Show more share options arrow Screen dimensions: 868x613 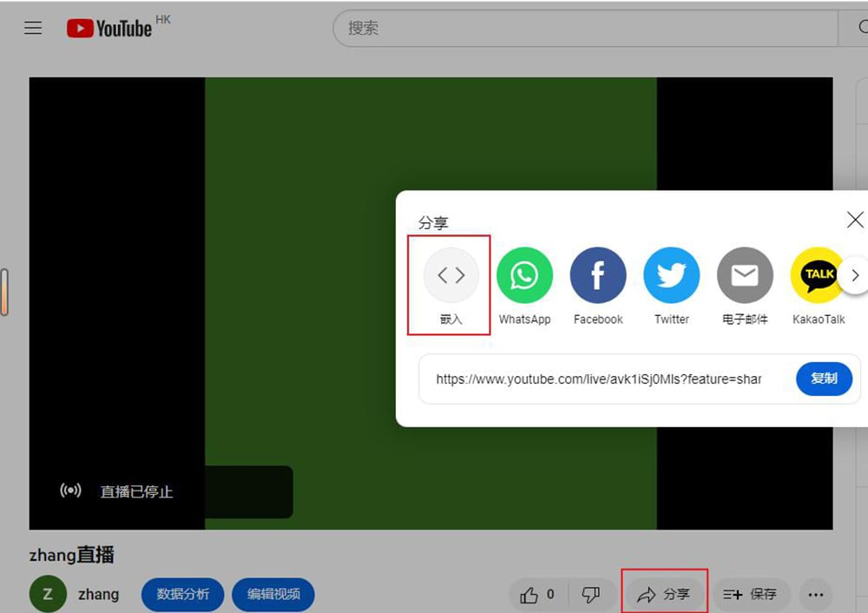pyautogui.click(x=855, y=275)
